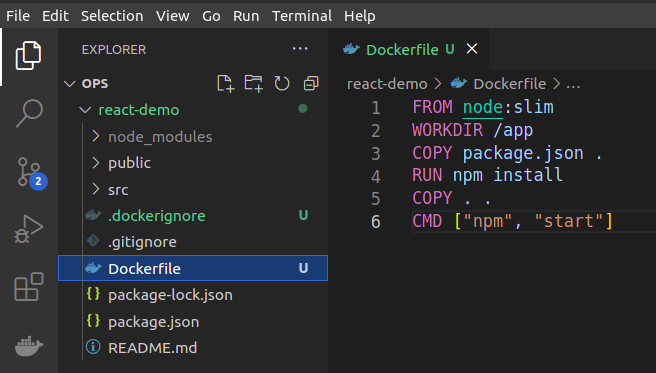656x373 pixels.
Task: Open README.md file
Action: 193,348
